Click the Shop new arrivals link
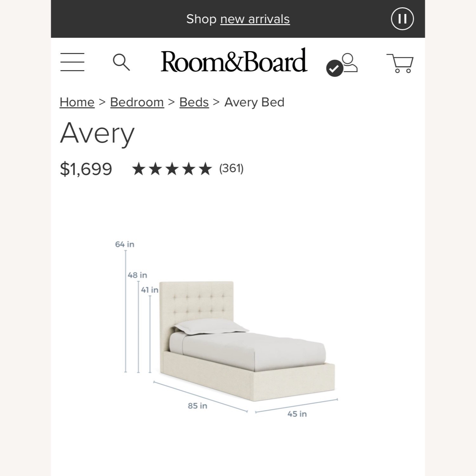Image resolution: width=476 pixels, height=476 pixels. [255, 19]
